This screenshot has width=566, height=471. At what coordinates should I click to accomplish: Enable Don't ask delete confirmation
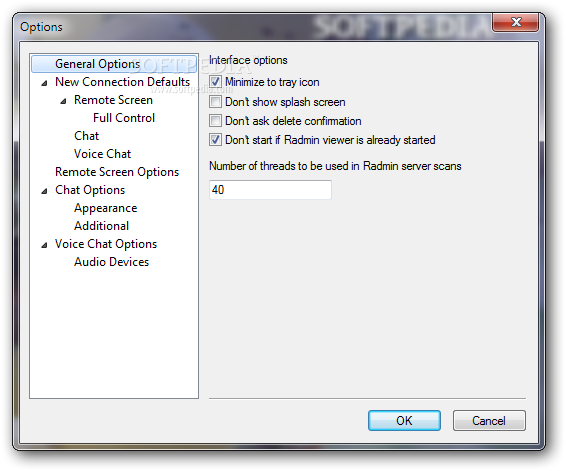click(215, 121)
